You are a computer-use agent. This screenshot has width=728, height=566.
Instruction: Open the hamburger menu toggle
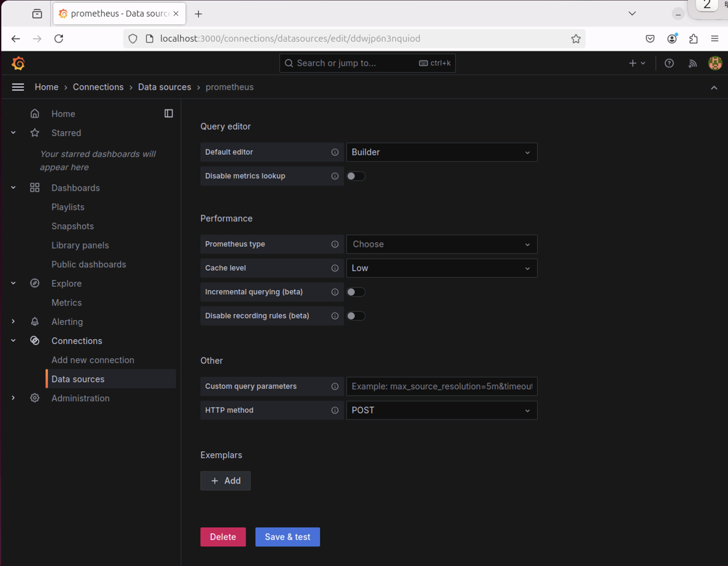click(18, 87)
